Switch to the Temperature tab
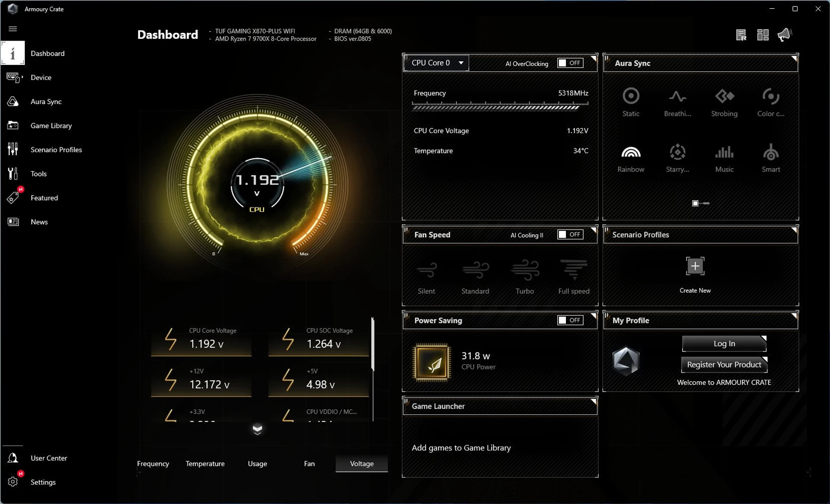This screenshot has height=504, width=830. (205, 463)
